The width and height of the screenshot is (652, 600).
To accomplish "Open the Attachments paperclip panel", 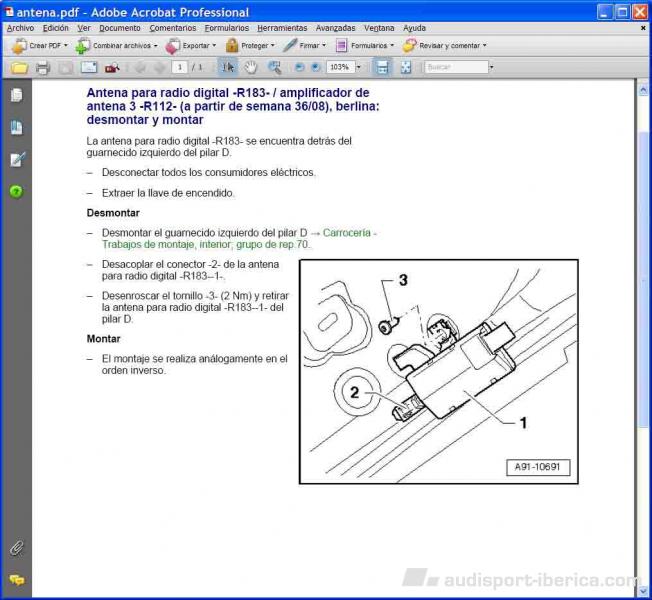I will [x=16, y=548].
